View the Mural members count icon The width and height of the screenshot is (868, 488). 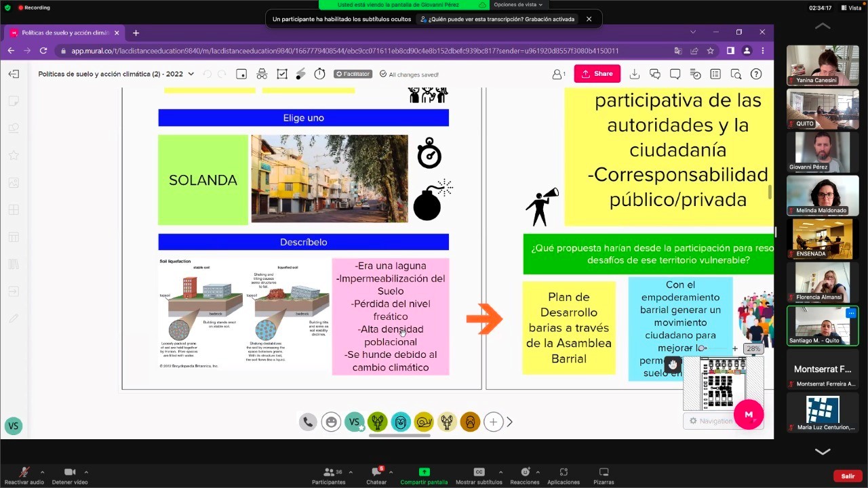pyautogui.click(x=559, y=74)
